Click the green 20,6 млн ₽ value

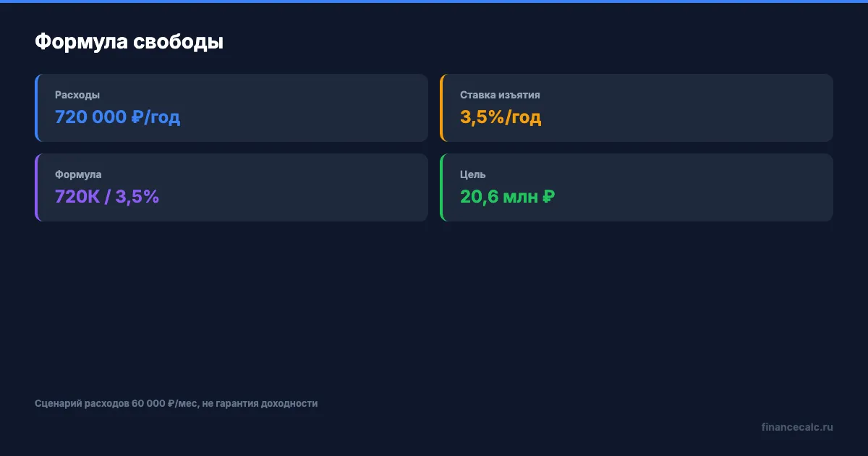(508, 196)
